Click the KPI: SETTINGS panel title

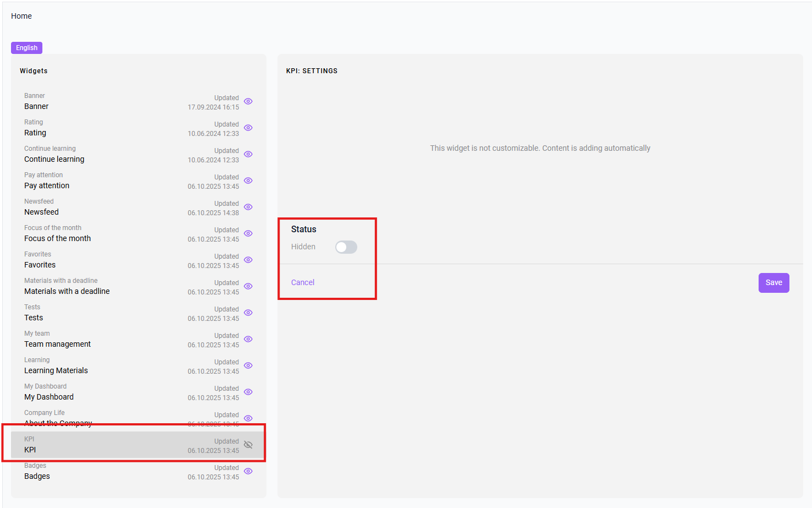(312, 71)
